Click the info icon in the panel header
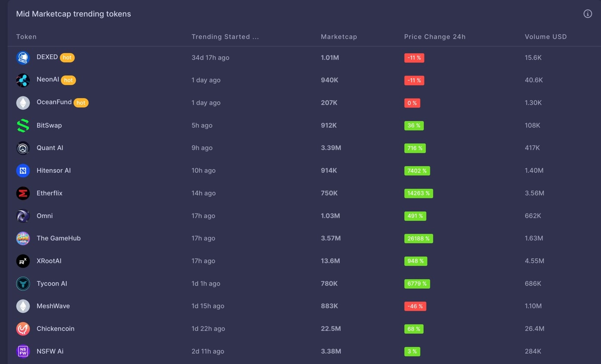 (x=587, y=14)
